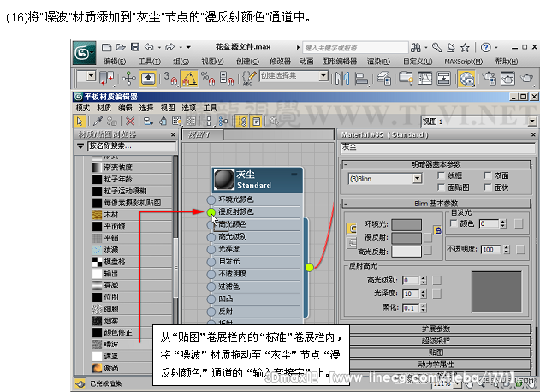Click the Align tool icon
This screenshot has width=540, height=392.
coord(361,78)
